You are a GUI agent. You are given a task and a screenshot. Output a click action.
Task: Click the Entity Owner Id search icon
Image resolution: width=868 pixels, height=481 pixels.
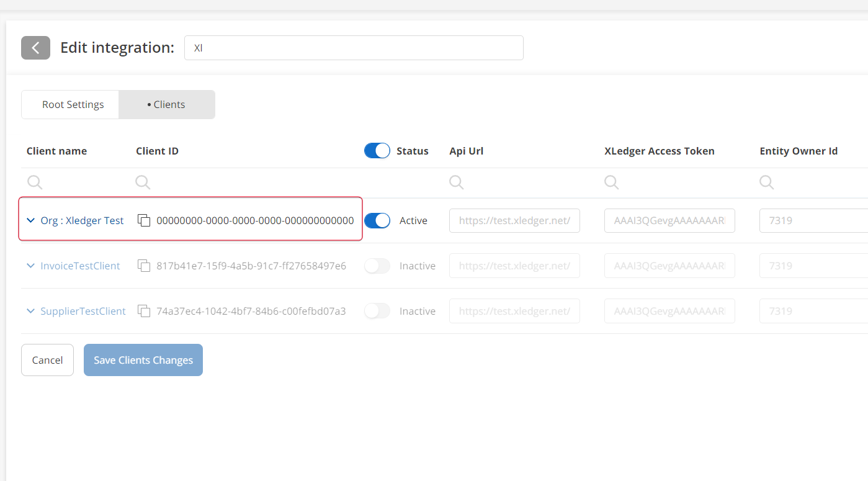[766, 182]
